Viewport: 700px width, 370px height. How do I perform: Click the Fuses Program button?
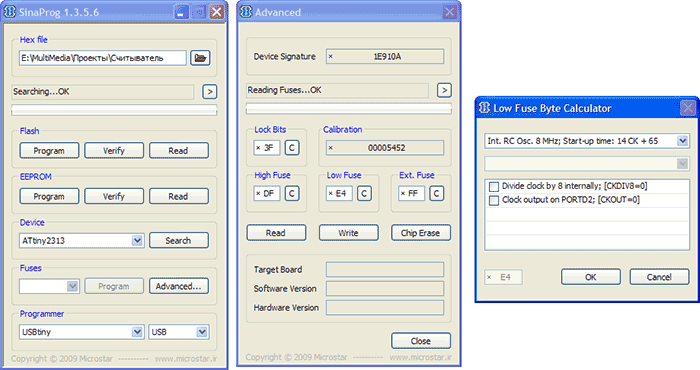tap(114, 286)
